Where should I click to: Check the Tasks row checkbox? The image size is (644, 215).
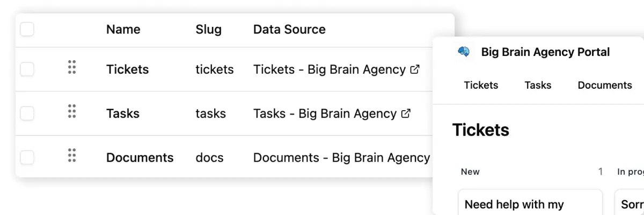tap(27, 113)
